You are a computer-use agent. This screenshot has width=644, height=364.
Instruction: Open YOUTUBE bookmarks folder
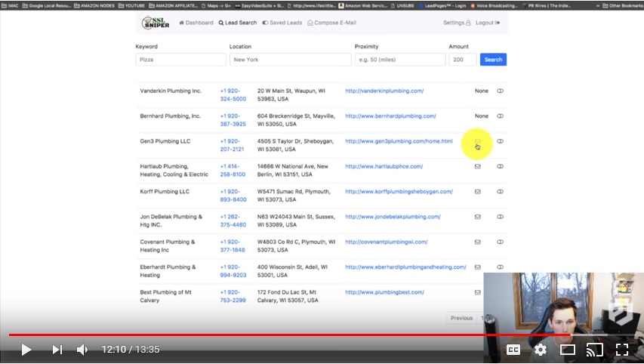132,6
